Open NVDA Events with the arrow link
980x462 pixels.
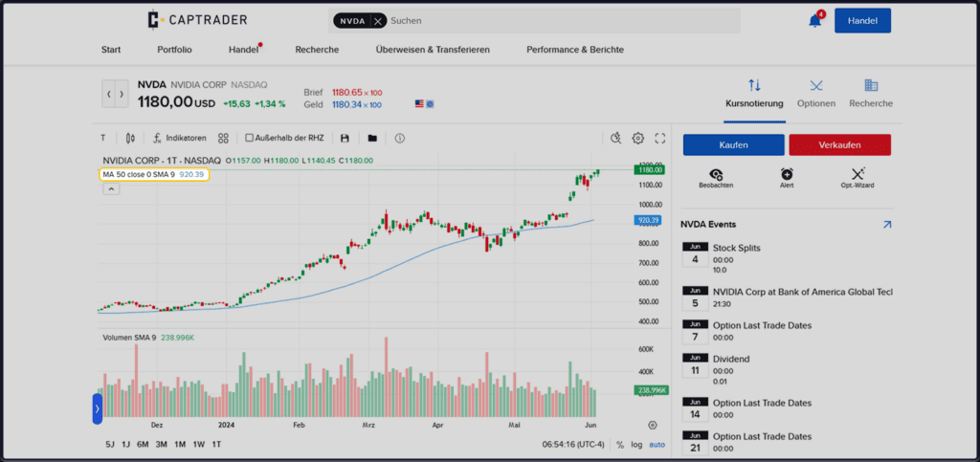(x=887, y=224)
